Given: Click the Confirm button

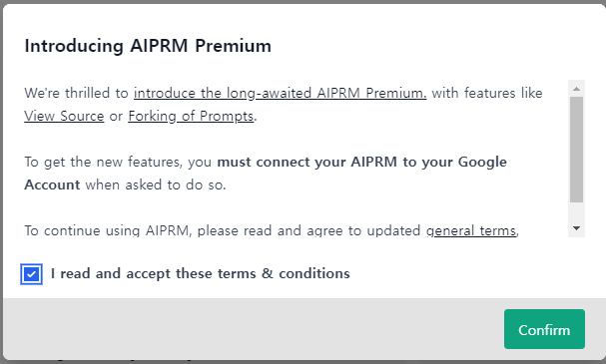Looking at the screenshot, I should point(544,329).
